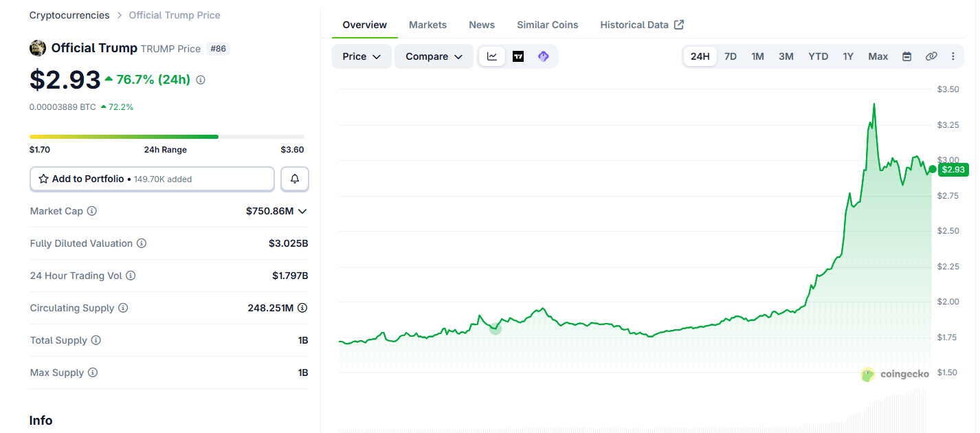Click info icon beside Circulating Supply value

click(302, 308)
